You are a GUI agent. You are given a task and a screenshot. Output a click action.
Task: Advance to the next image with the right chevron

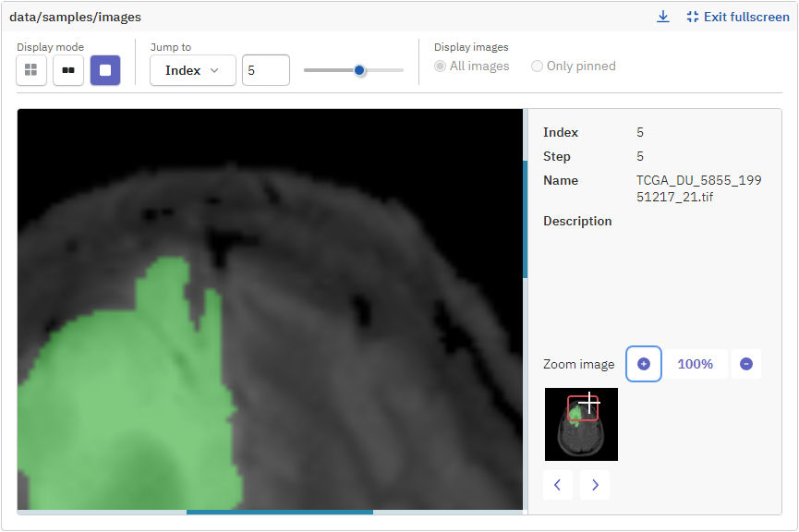[x=595, y=484]
